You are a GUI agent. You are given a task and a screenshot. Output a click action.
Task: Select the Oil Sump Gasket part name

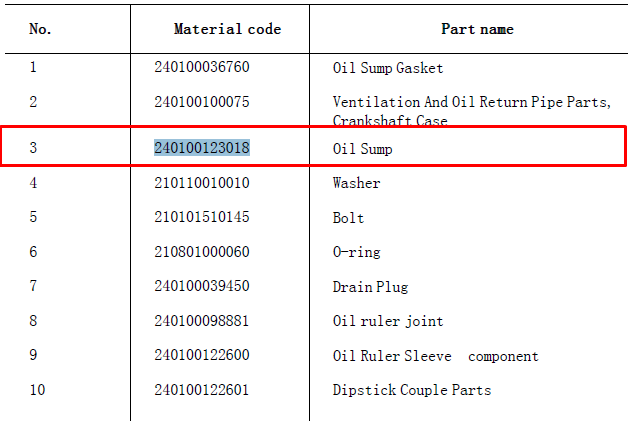[x=388, y=68]
